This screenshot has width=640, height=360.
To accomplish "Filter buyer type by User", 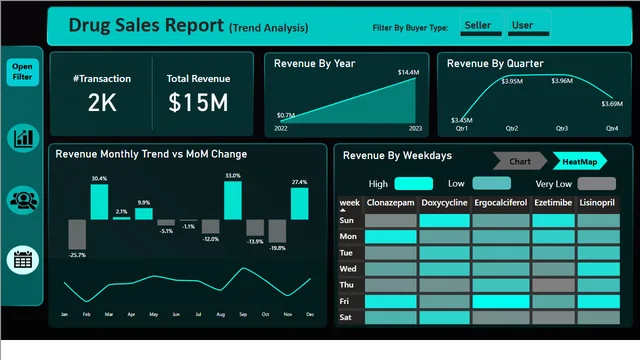I will [528, 26].
